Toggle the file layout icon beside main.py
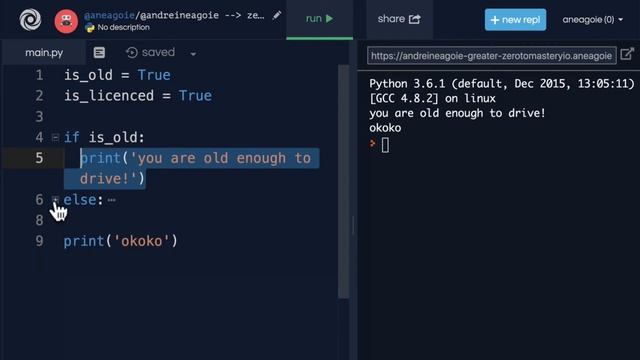The height and width of the screenshot is (360, 640). click(99, 53)
